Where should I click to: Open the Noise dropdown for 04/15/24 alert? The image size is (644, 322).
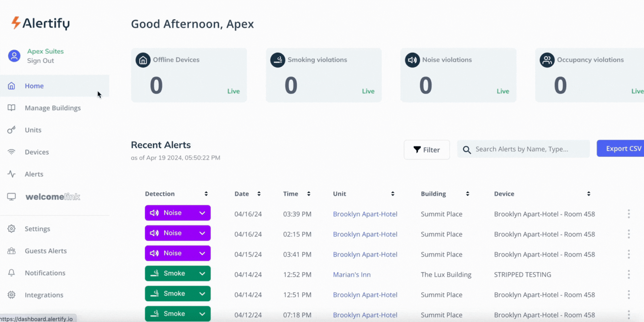(x=202, y=253)
